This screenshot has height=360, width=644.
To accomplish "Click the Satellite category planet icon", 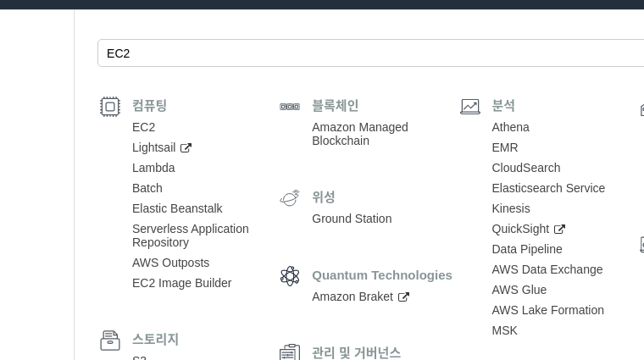I will pyautogui.click(x=290, y=198).
